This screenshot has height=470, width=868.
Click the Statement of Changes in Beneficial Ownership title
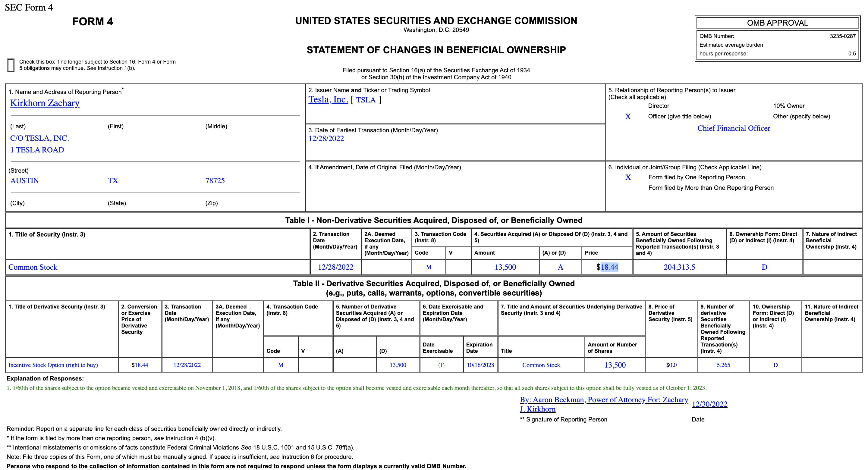pos(436,50)
